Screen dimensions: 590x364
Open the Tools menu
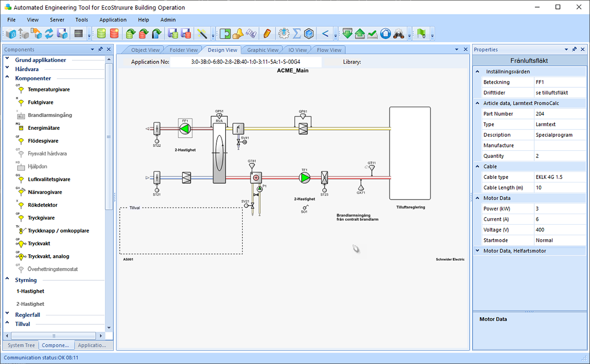pyautogui.click(x=81, y=20)
